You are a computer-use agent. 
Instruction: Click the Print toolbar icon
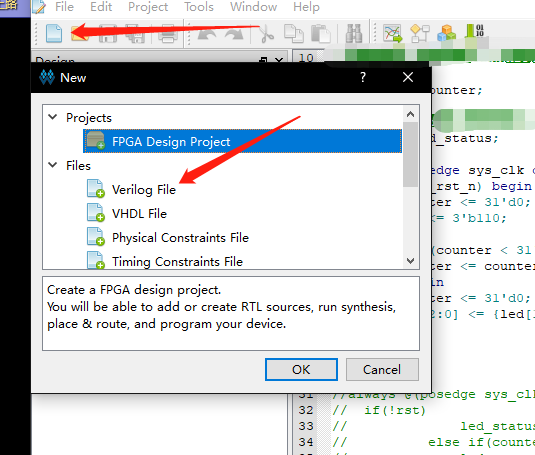point(167,33)
